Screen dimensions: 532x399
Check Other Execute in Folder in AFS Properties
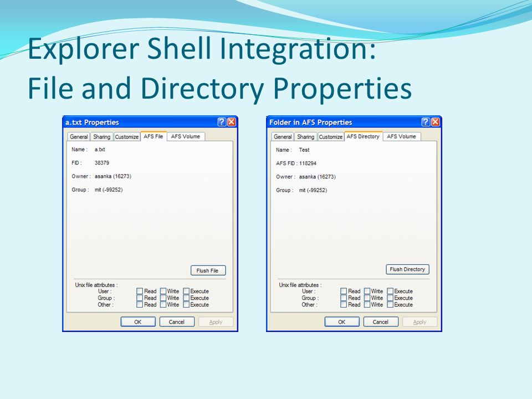pos(390,305)
